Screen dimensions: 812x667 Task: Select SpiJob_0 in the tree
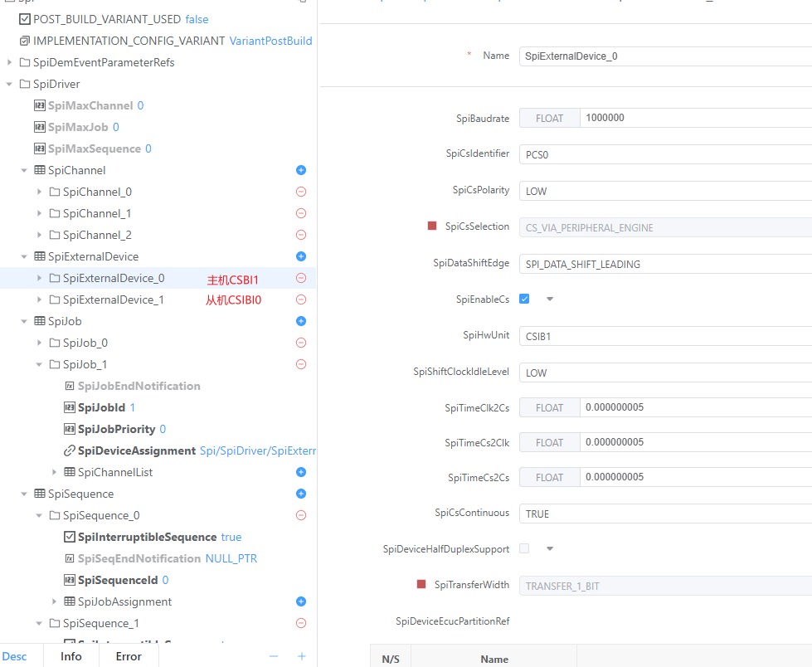(85, 343)
